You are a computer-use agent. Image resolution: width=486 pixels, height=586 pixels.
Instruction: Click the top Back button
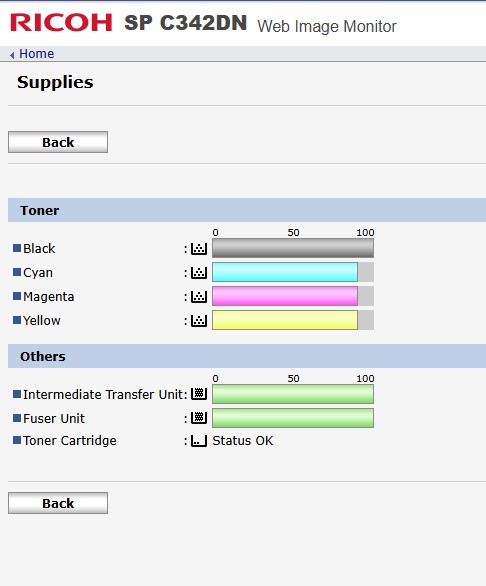coord(58,142)
